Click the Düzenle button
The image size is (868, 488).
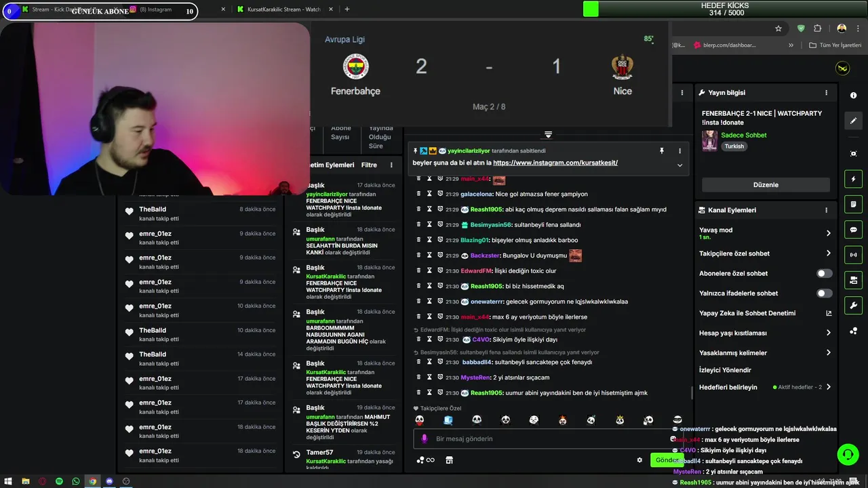[x=766, y=184]
